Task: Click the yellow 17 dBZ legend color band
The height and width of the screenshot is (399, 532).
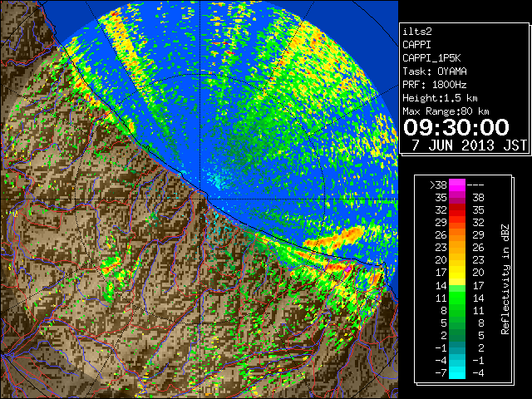Action: tap(457, 273)
